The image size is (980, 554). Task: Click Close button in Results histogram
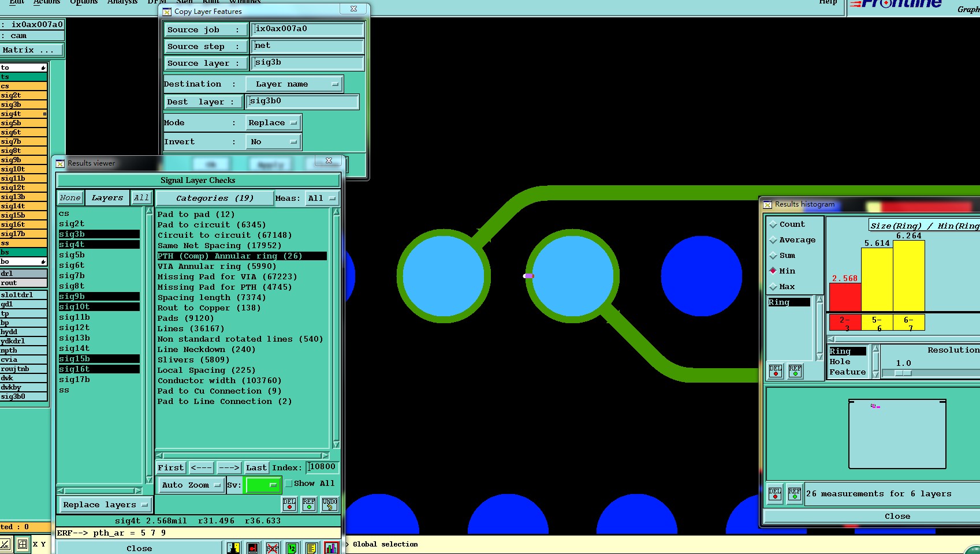(897, 516)
